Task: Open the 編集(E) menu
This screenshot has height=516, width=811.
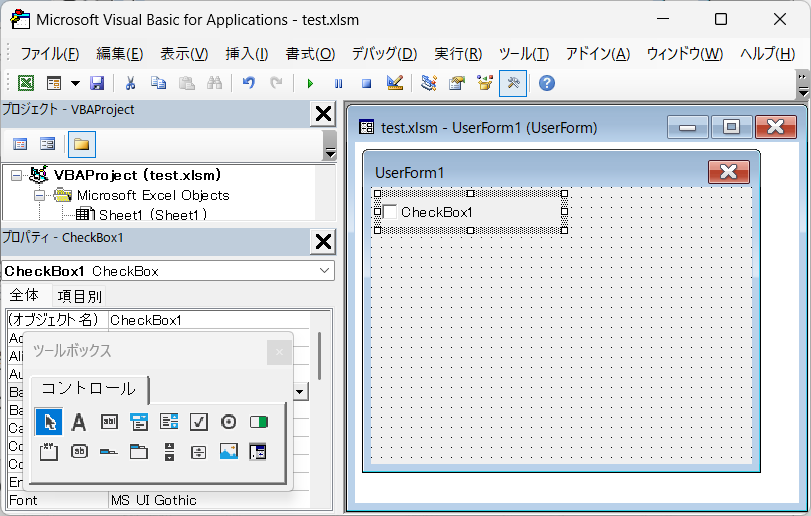Action: pyautogui.click(x=119, y=53)
